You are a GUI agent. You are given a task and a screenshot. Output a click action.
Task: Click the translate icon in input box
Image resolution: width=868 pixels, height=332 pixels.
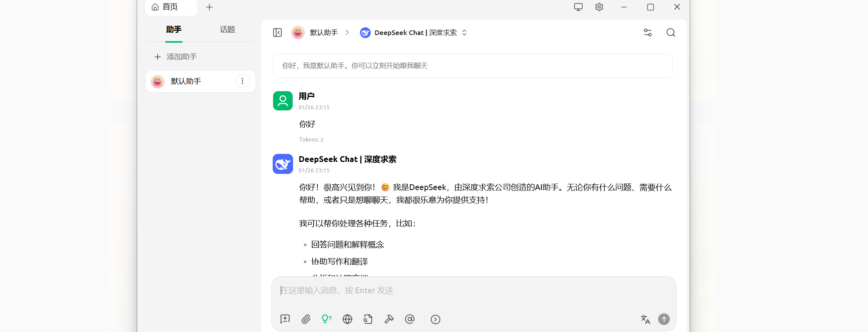(x=645, y=319)
